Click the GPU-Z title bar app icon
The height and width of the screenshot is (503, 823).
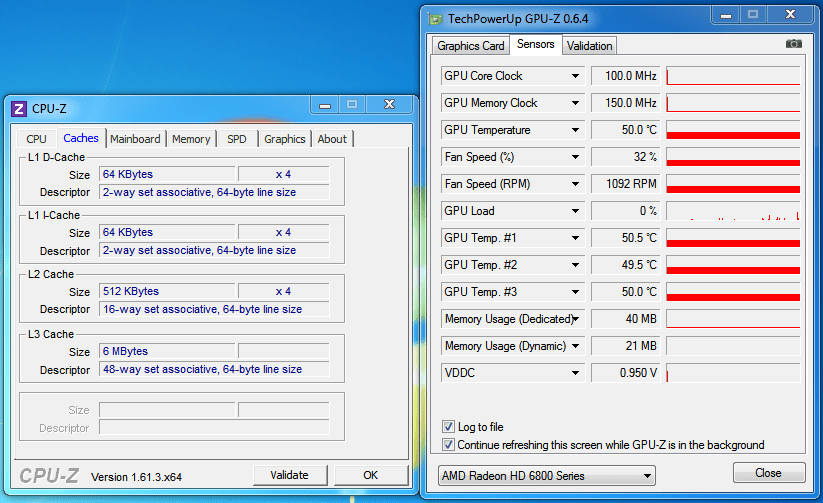[x=436, y=19]
